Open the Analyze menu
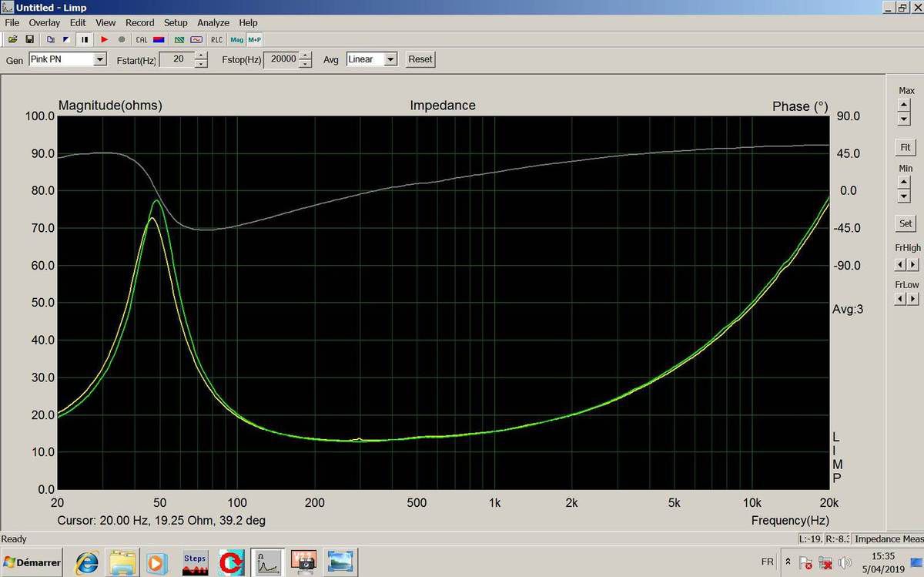Viewport: 924px width, 577px height. click(x=213, y=23)
